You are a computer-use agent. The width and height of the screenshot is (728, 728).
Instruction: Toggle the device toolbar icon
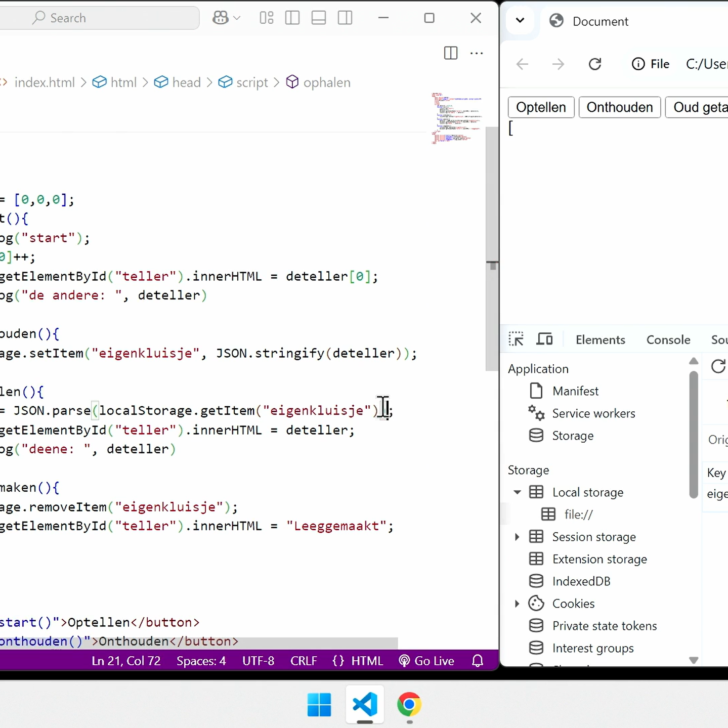click(544, 339)
